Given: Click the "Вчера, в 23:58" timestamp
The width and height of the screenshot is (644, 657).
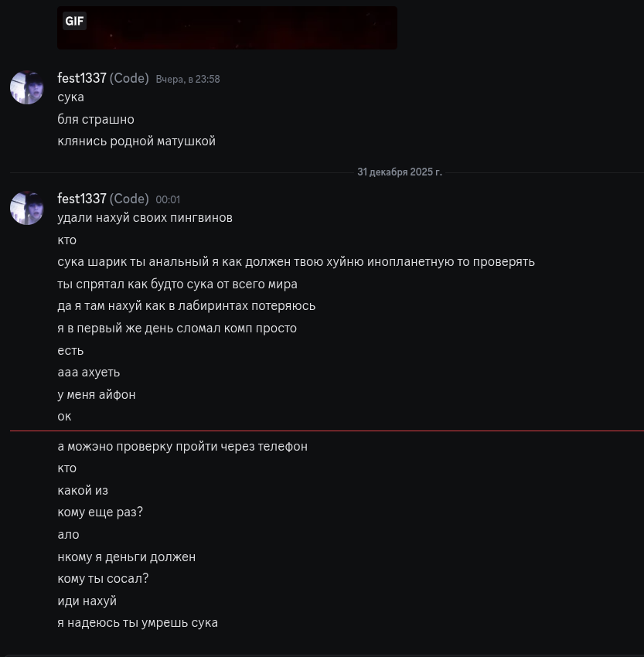Looking at the screenshot, I should [x=188, y=79].
